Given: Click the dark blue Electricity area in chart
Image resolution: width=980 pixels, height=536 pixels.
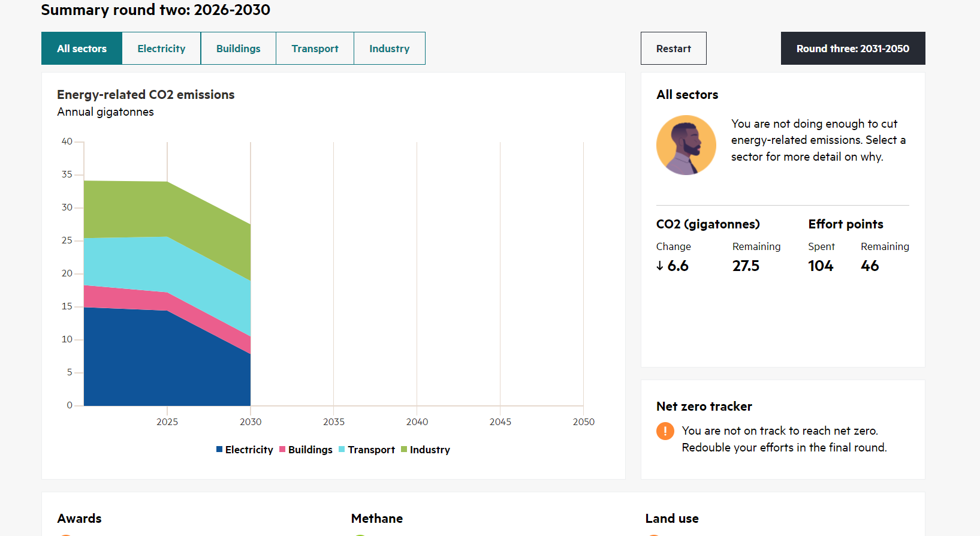Looking at the screenshot, I should (150, 360).
